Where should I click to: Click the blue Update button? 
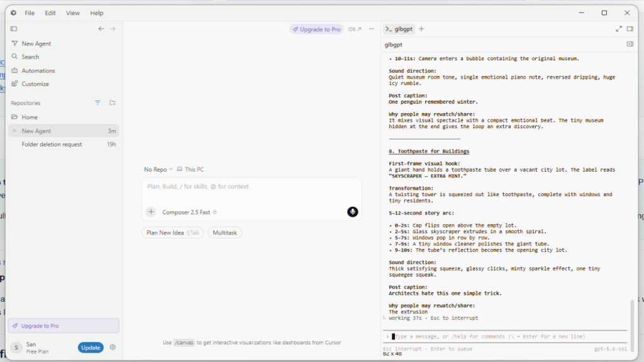(x=91, y=348)
